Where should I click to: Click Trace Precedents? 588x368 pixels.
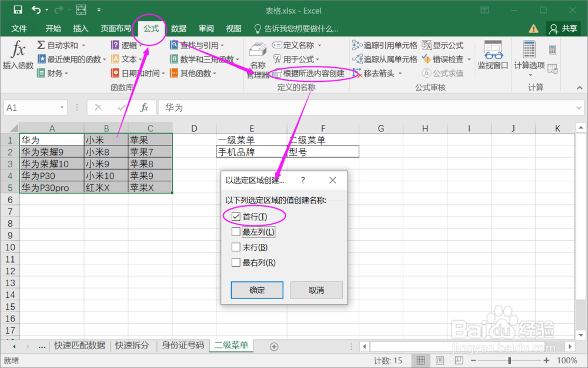(385, 45)
